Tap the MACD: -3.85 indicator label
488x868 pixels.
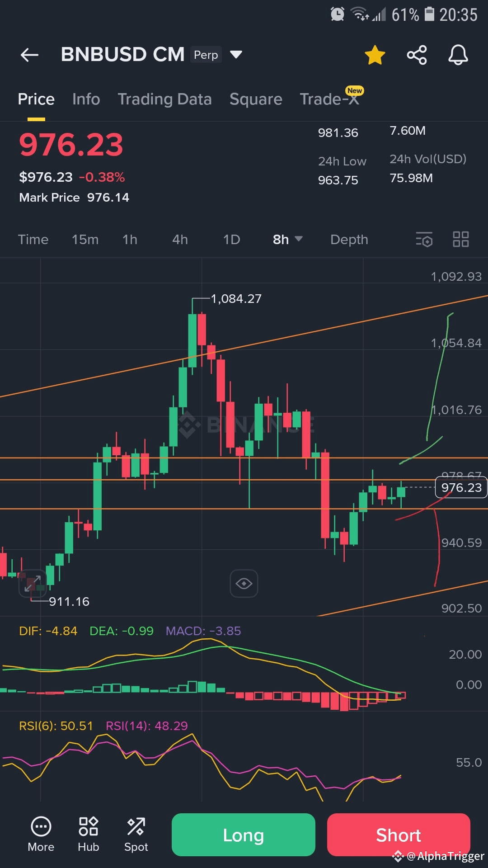pyautogui.click(x=203, y=631)
